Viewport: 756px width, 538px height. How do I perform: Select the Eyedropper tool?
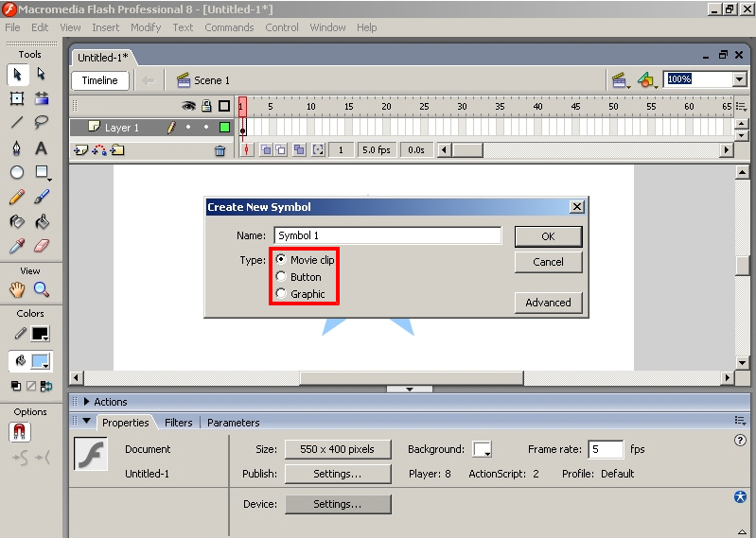tap(17, 246)
